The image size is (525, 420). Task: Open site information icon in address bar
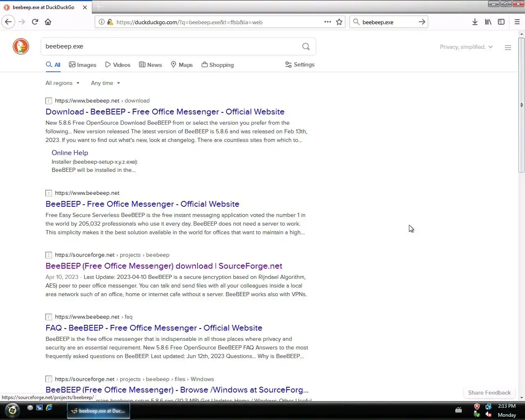[102, 22]
